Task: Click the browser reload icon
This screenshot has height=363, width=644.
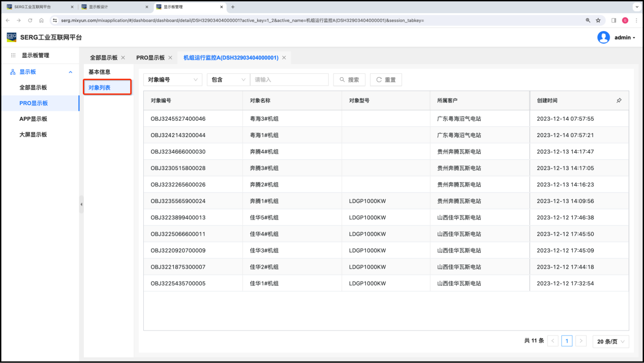Action: coord(30,20)
